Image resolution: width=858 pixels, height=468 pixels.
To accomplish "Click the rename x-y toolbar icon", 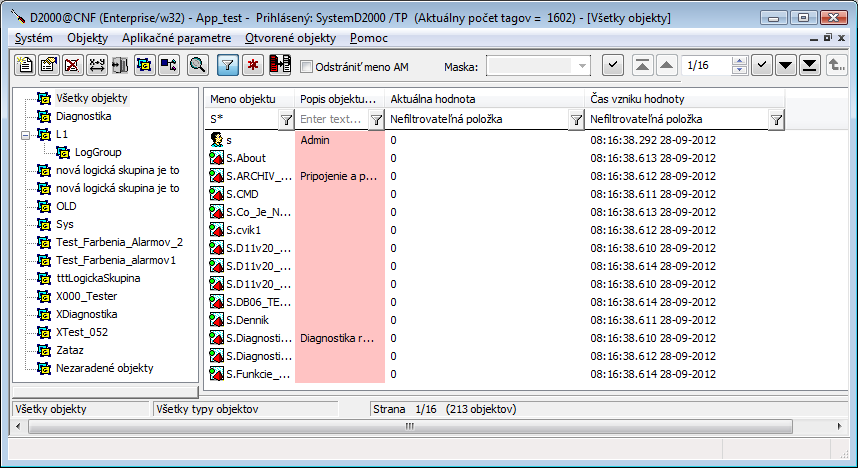I will click(96, 65).
